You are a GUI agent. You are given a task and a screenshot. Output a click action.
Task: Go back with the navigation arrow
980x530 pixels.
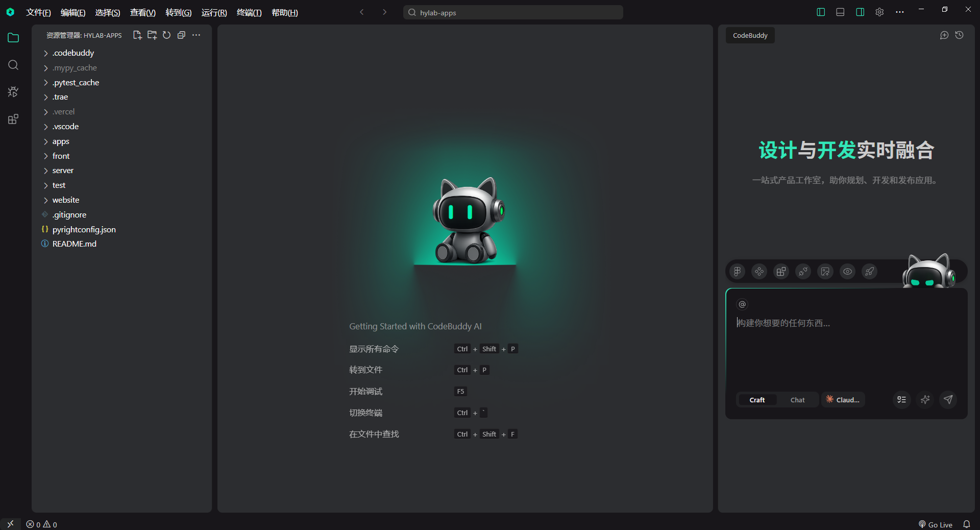362,12
